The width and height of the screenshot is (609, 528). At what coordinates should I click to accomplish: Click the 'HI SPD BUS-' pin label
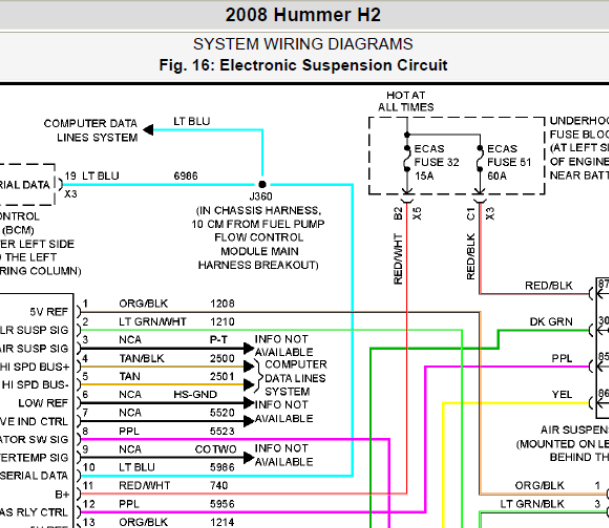(x=35, y=385)
